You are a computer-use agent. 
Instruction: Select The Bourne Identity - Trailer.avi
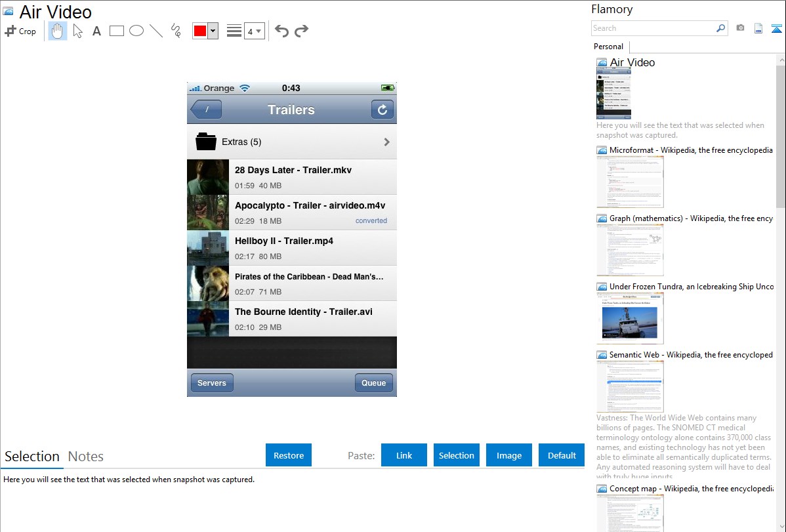292,319
